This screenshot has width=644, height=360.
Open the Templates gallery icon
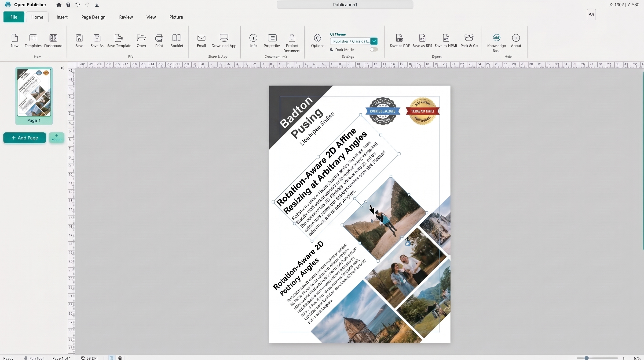coord(33,38)
